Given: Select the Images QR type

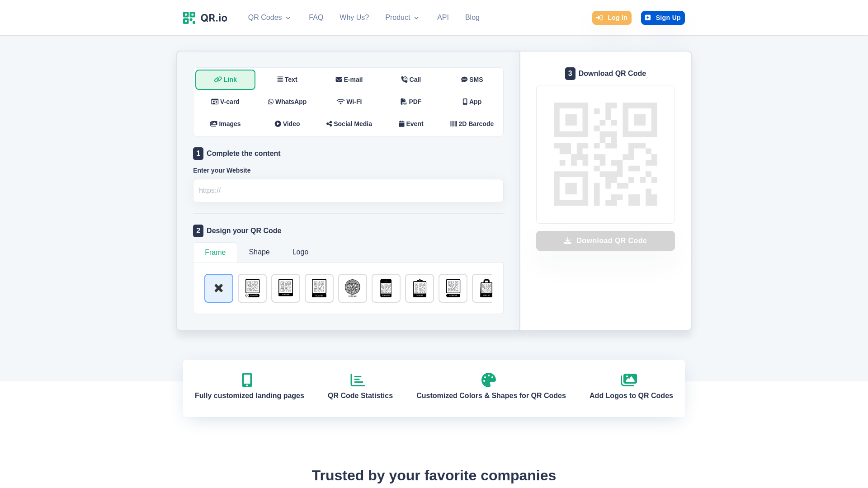Looking at the screenshot, I should (225, 124).
